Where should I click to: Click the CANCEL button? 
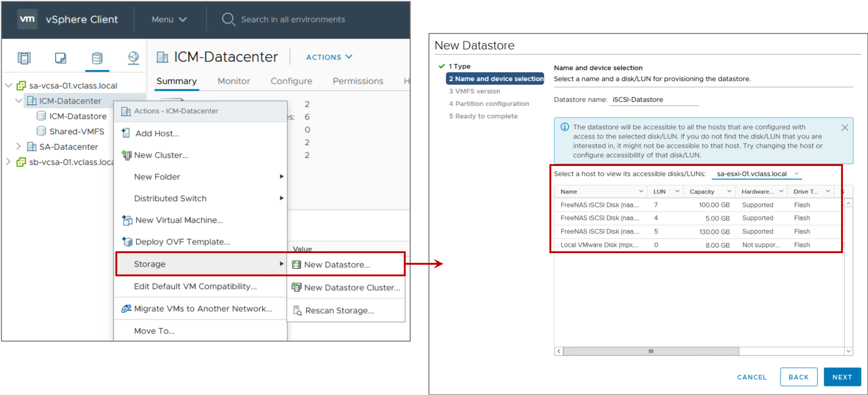[752, 377]
